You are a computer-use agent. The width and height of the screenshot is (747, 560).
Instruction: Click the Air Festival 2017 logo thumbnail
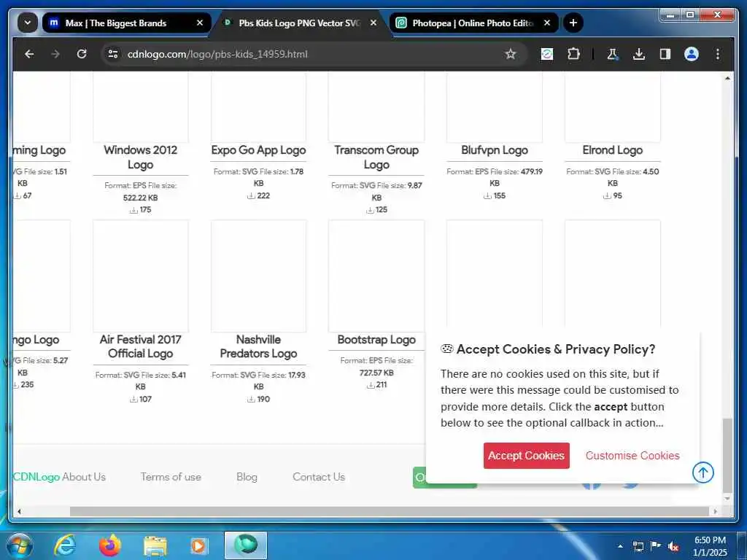(x=141, y=276)
